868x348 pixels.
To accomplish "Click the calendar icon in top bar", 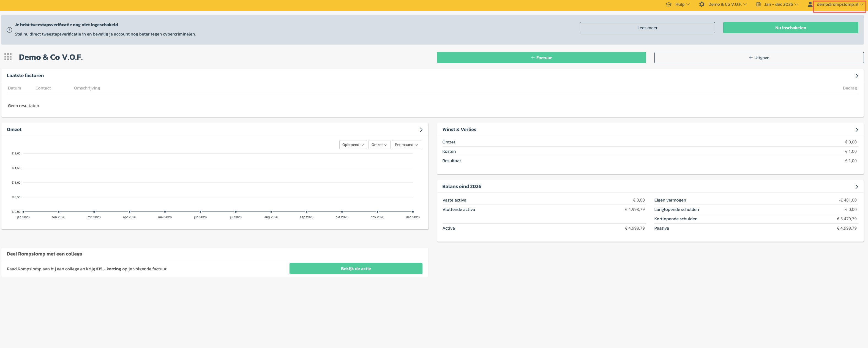I will tap(758, 4).
